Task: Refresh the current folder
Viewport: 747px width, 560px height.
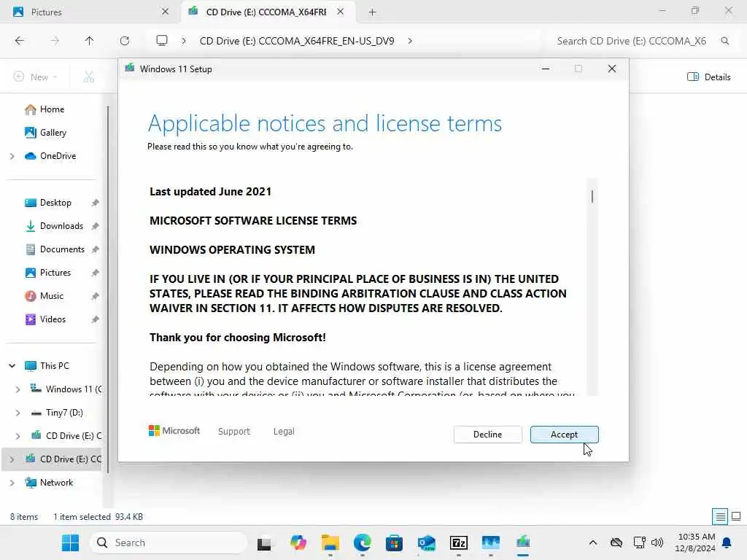Action: point(125,41)
